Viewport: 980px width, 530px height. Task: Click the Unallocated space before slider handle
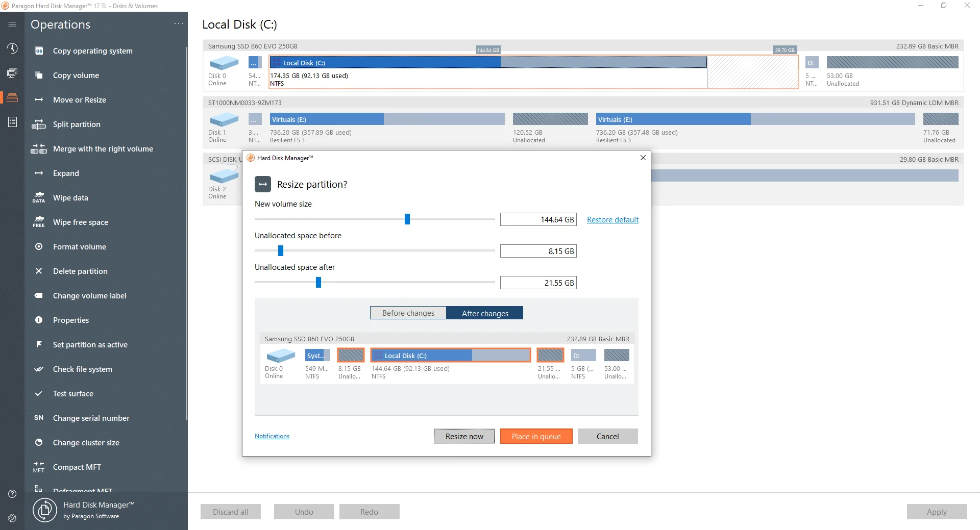(280, 250)
